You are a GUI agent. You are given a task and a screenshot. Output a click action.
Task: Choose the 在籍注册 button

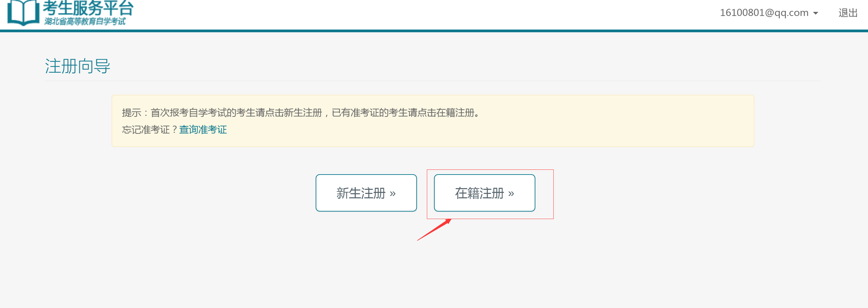coord(485,193)
